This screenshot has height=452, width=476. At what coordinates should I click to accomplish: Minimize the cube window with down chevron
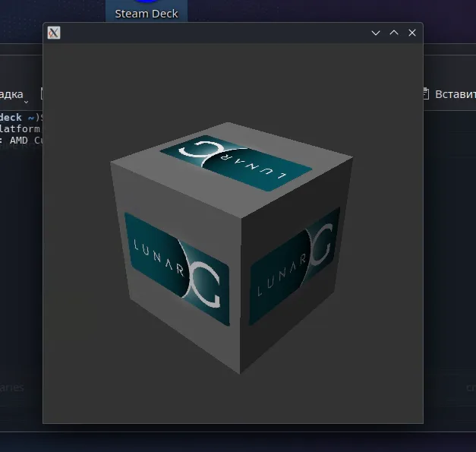point(376,33)
